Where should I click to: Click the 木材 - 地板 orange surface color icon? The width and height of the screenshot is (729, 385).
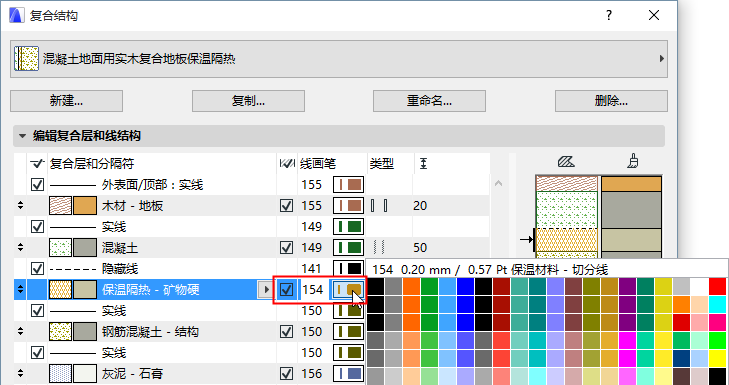pos(85,206)
